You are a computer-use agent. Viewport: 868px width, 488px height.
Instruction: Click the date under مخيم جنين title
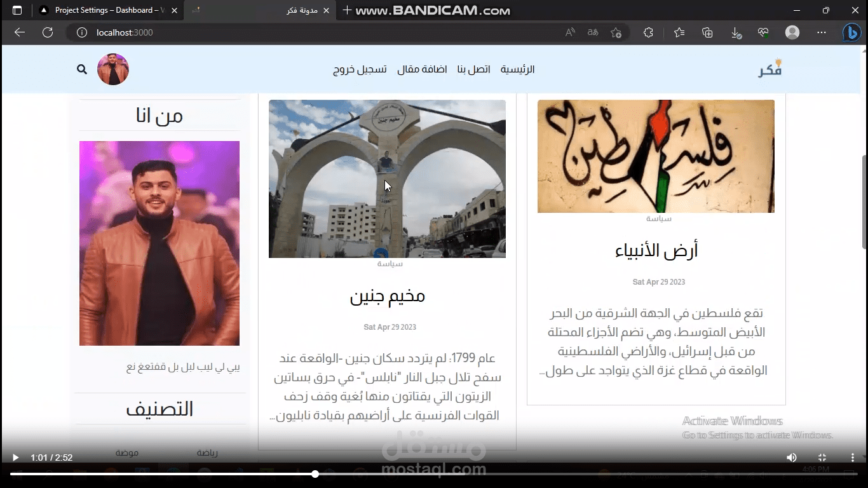390,327
